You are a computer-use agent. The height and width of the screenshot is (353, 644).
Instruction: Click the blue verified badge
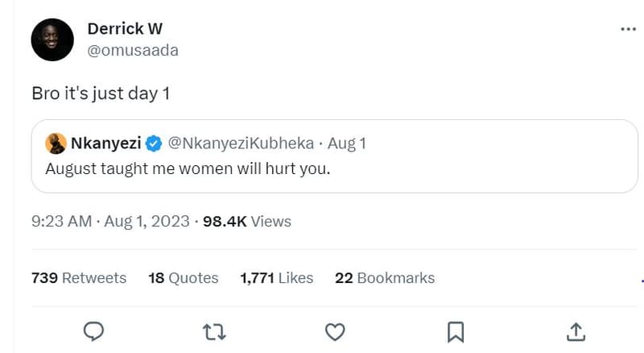click(154, 143)
